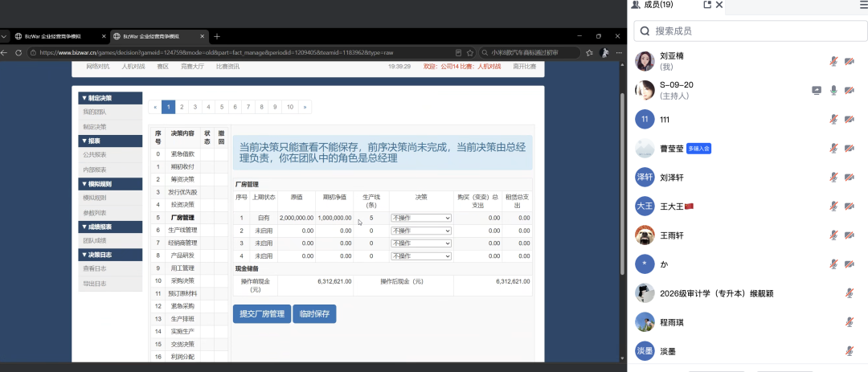Click 刘泽轩's camera-off icon
Viewport: 868px width, 372px height.
pyautogui.click(x=850, y=177)
